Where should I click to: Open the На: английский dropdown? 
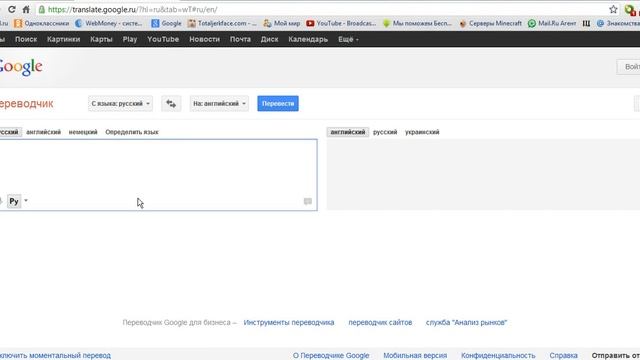point(219,104)
